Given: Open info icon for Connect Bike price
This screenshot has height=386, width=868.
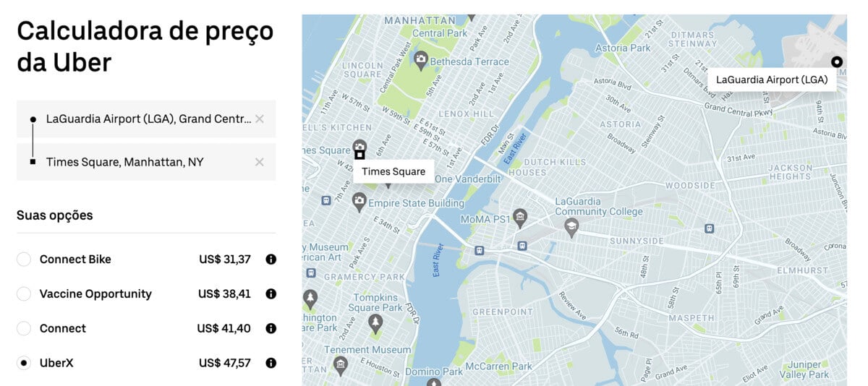Looking at the screenshot, I should pos(271,260).
